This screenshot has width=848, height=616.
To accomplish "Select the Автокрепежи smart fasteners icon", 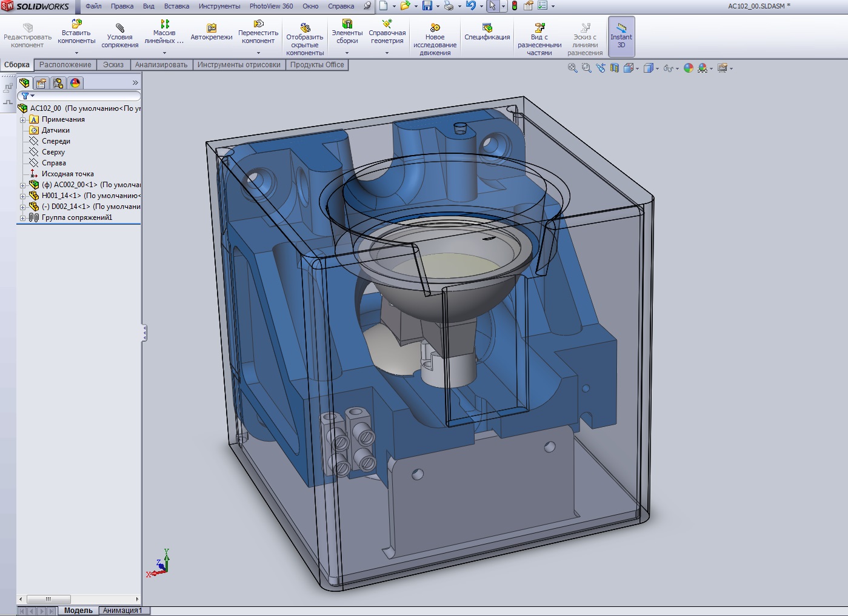I will pyautogui.click(x=211, y=28).
